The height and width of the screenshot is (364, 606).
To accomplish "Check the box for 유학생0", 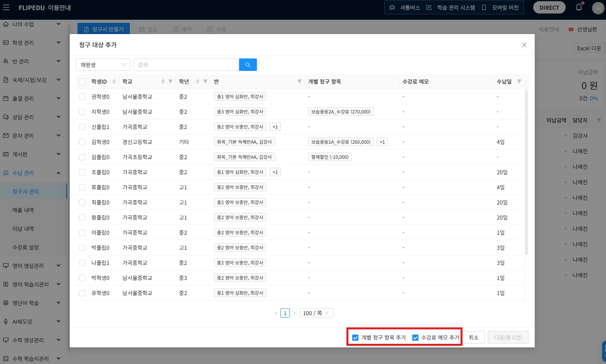I will coord(82,293).
